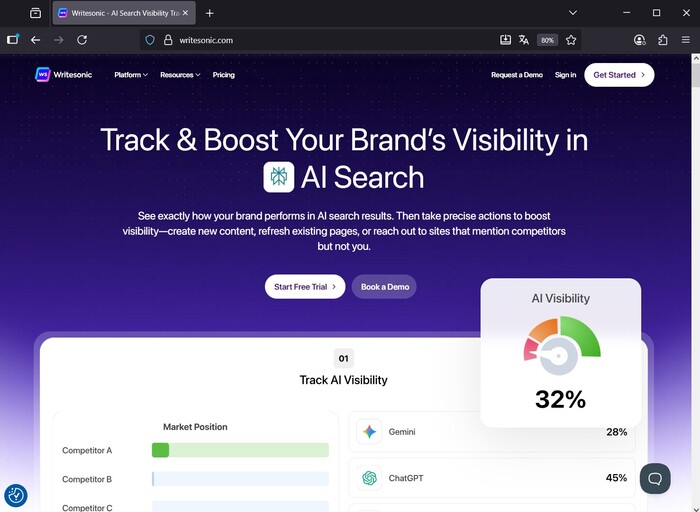The height and width of the screenshot is (512, 700).
Task: Translate this page icon
Action: 524,40
